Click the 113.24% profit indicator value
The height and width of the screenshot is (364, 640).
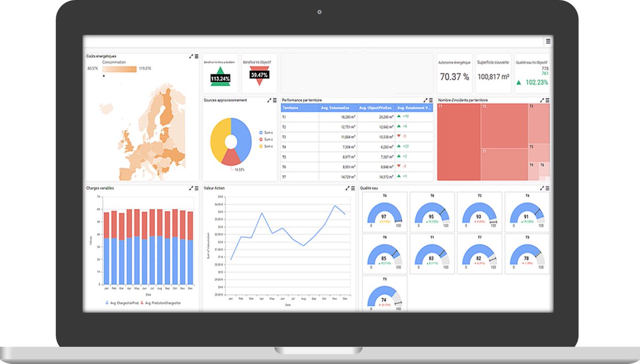(220, 79)
